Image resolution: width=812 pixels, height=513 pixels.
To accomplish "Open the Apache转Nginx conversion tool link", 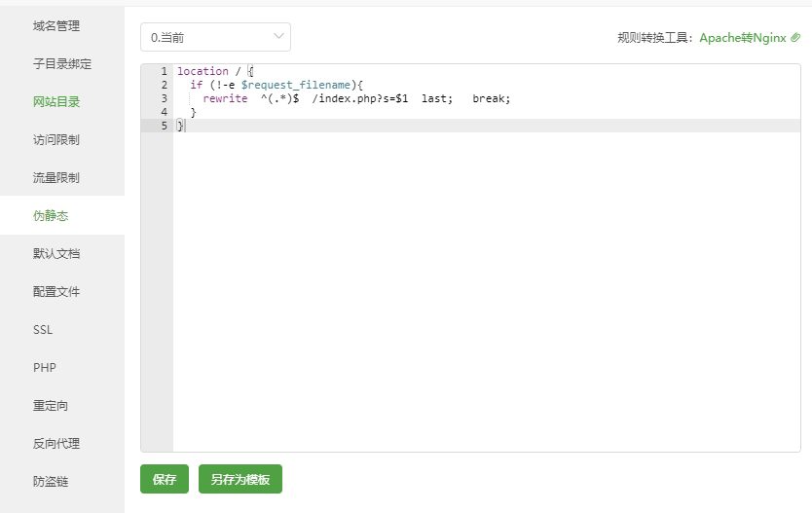I will [x=743, y=38].
